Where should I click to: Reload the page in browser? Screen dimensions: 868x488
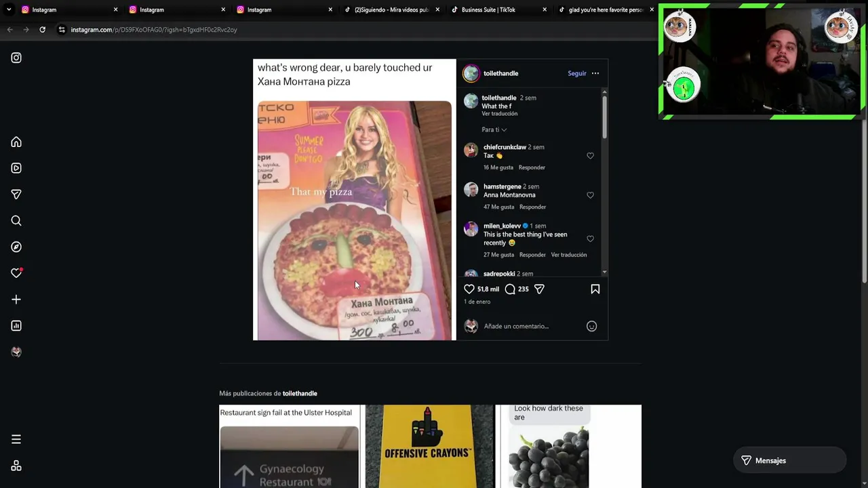pyautogui.click(x=42, y=30)
